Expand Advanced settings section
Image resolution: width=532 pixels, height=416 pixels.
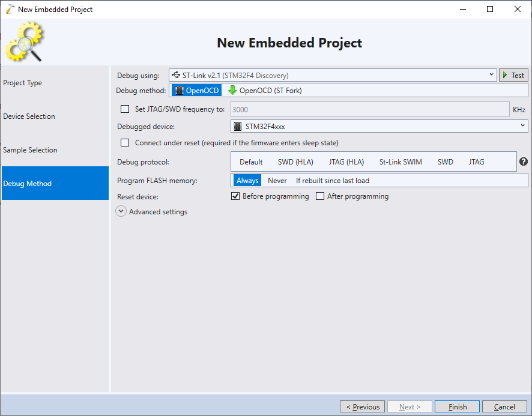[x=121, y=211]
